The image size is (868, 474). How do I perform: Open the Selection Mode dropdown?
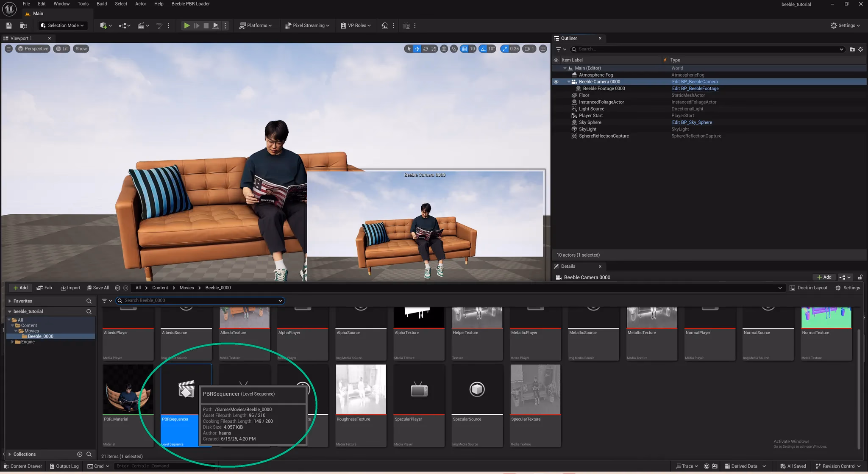click(x=63, y=26)
